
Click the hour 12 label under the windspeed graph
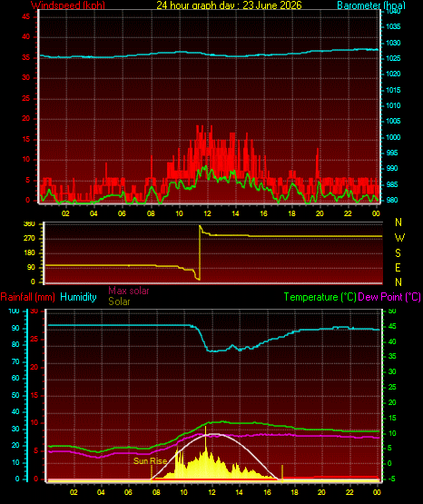tap(207, 213)
